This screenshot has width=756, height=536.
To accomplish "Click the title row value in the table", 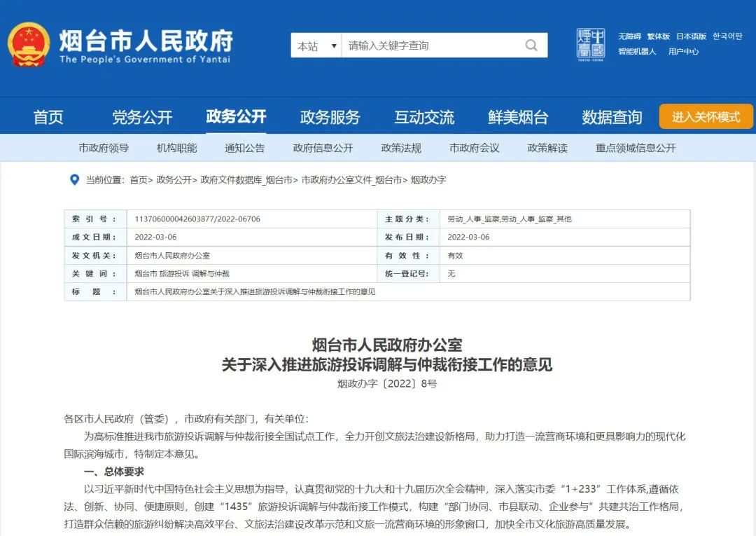I will click(x=255, y=292).
